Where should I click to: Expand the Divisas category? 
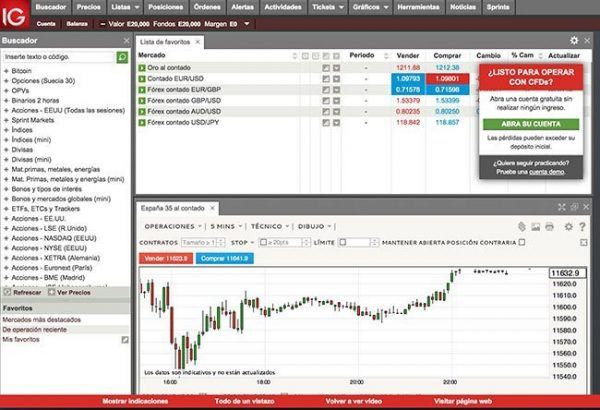6,150
